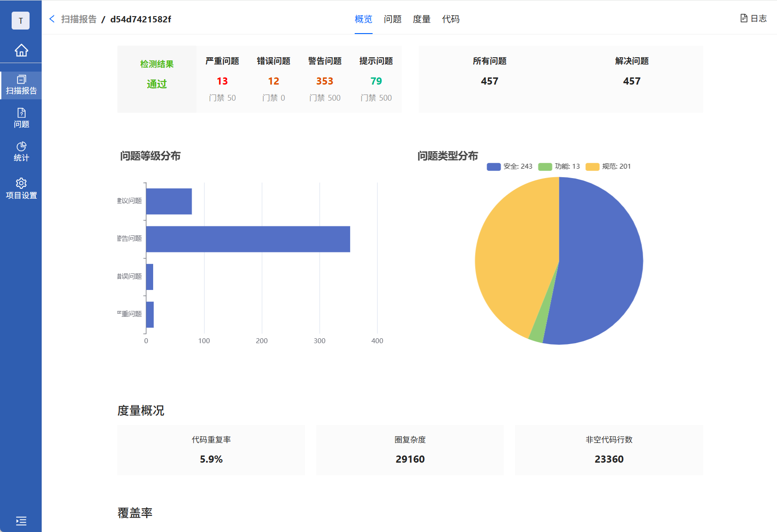Click the home icon in sidebar
This screenshot has height=532, width=777.
21,51
